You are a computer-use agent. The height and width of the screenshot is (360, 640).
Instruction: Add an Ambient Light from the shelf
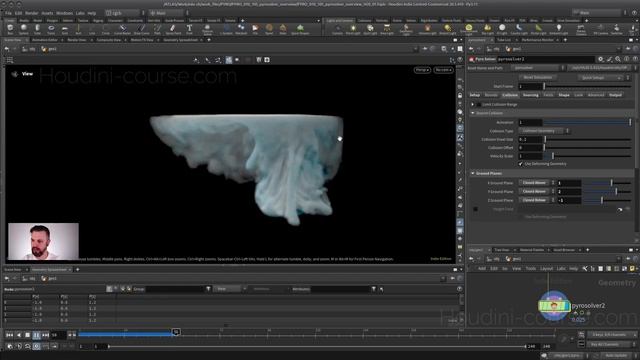(x=558, y=29)
